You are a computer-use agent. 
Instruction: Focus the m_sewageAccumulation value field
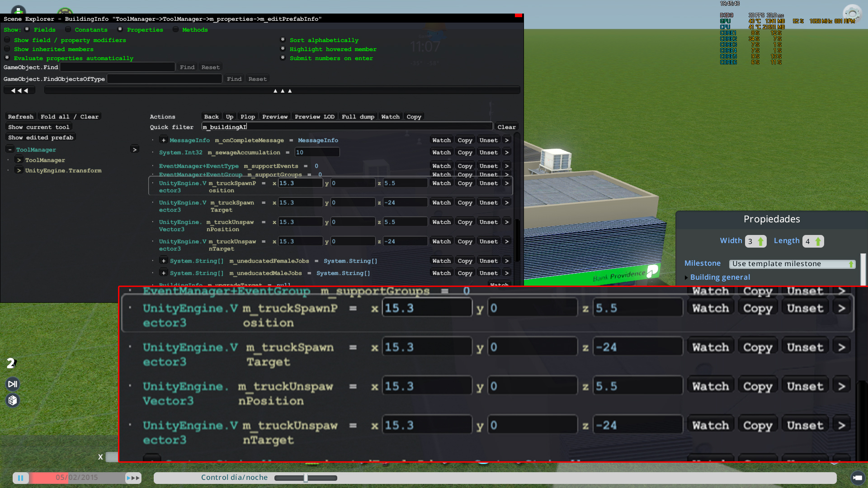(x=317, y=152)
